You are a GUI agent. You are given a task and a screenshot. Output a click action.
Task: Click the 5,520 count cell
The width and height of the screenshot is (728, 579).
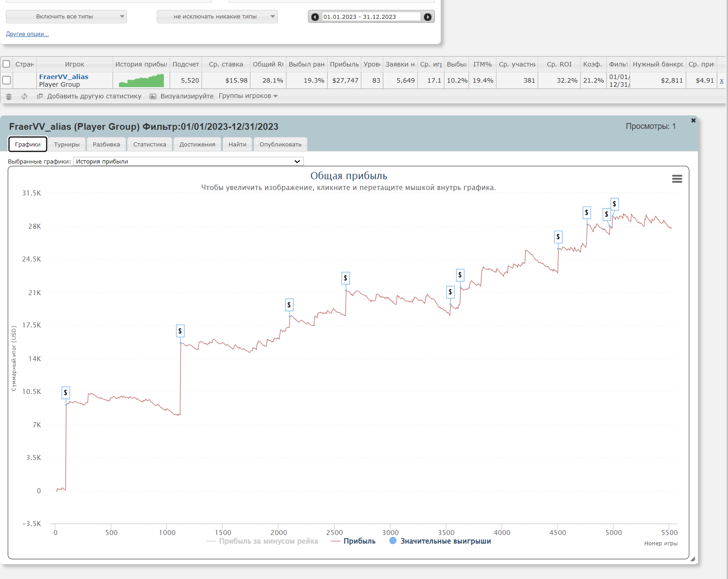[186, 80]
